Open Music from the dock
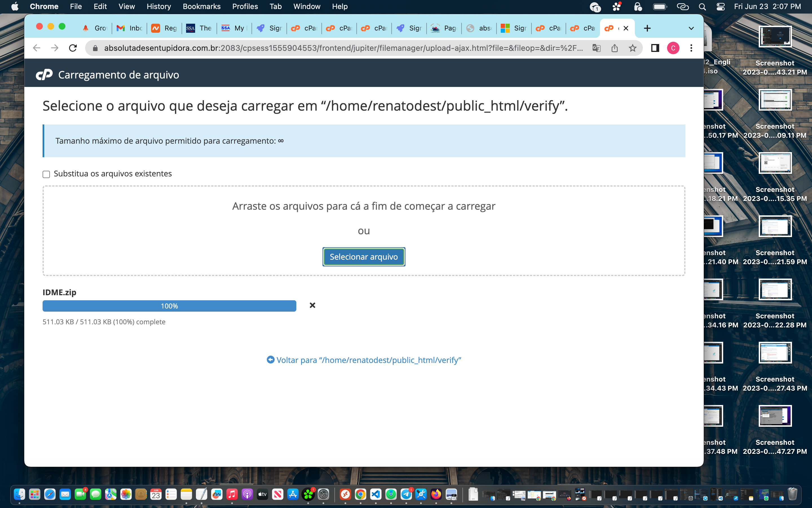 232,494
